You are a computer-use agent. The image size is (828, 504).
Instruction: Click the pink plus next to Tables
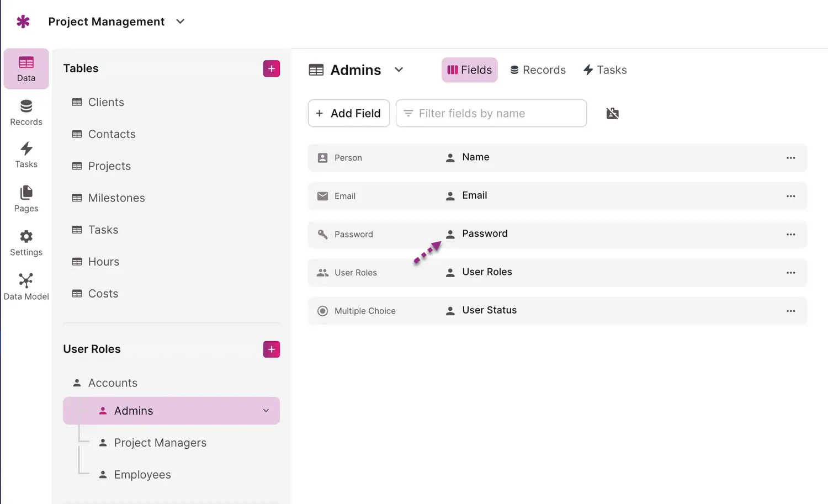coord(271,68)
